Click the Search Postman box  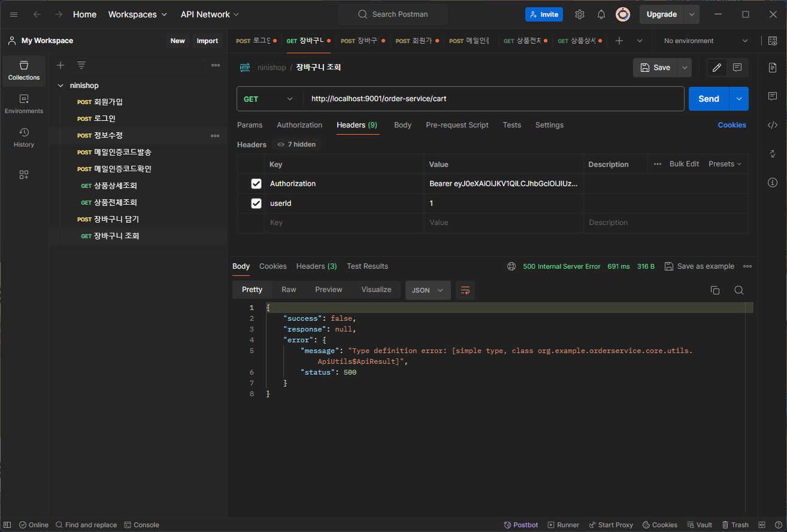point(392,14)
